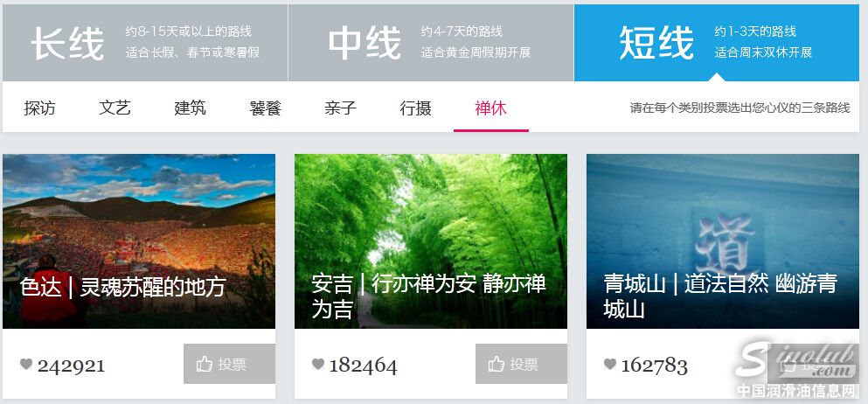Click the 安吉 | 行亦禅为安 title link
The width and height of the screenshot is (868, 404).
pos(429,296)
